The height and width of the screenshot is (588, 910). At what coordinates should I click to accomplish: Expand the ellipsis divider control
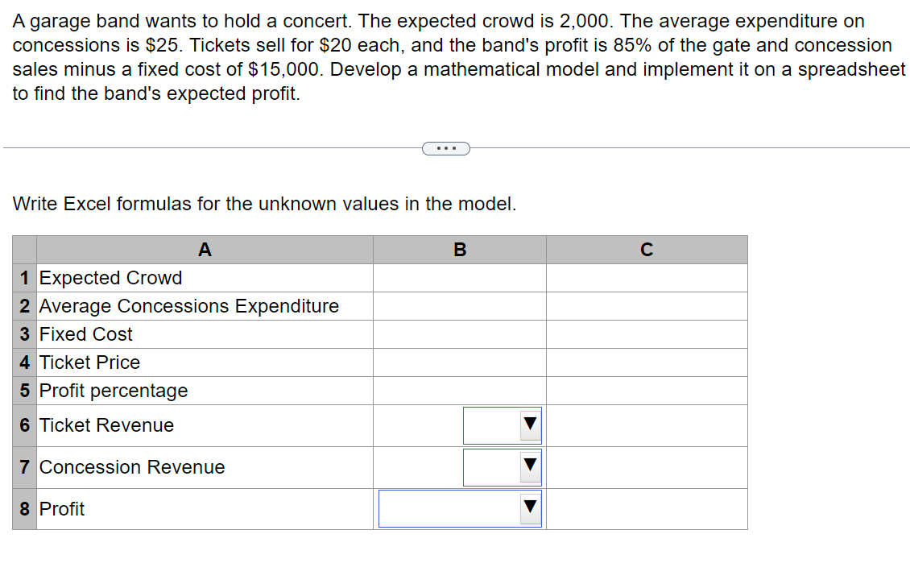pos(446,147)
